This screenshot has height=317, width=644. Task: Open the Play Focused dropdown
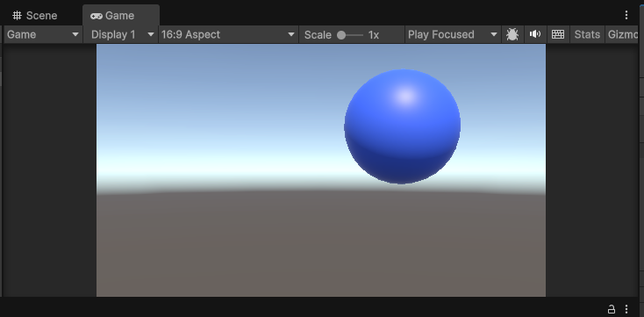[x=453, y=34]
